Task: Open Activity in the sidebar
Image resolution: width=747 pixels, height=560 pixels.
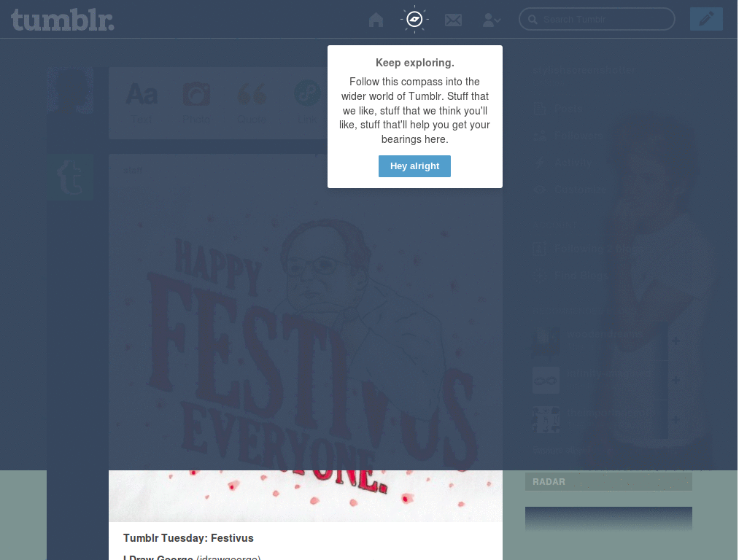Action: click(562, 163)
